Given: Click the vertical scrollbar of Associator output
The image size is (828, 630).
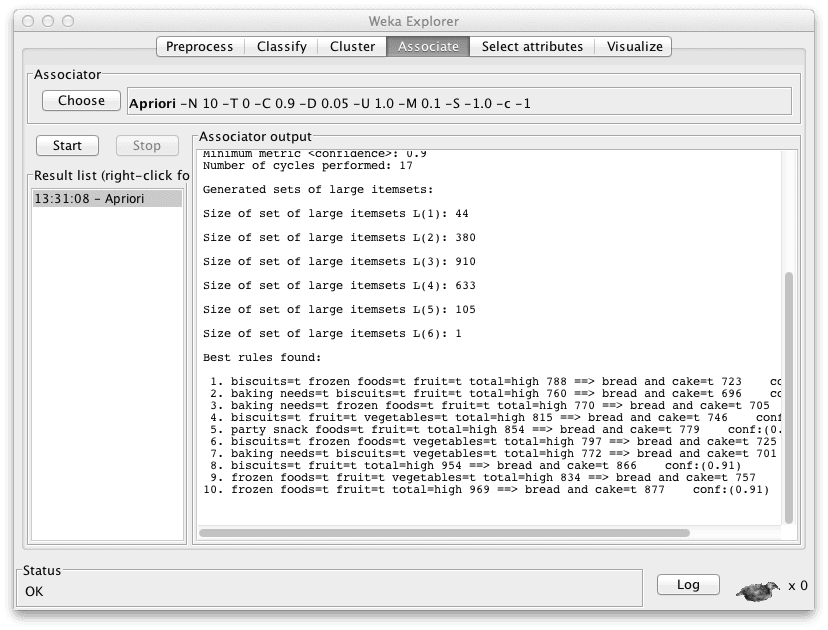Looking at the screenshot, I should click(789, 398).
